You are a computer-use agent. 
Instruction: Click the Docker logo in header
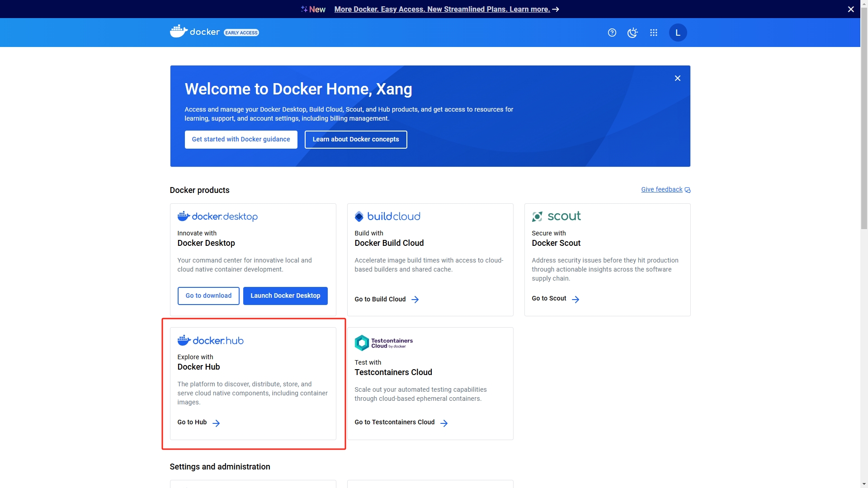(195, 32)
